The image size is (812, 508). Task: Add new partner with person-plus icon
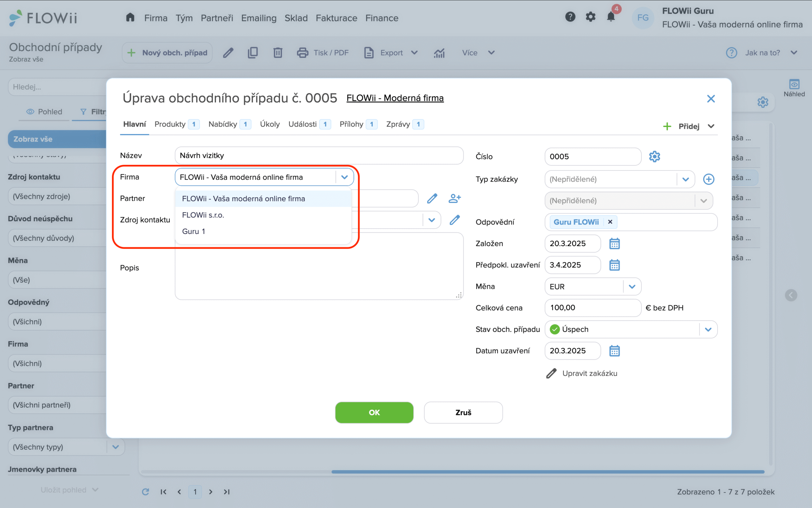(x=455, y=198)
